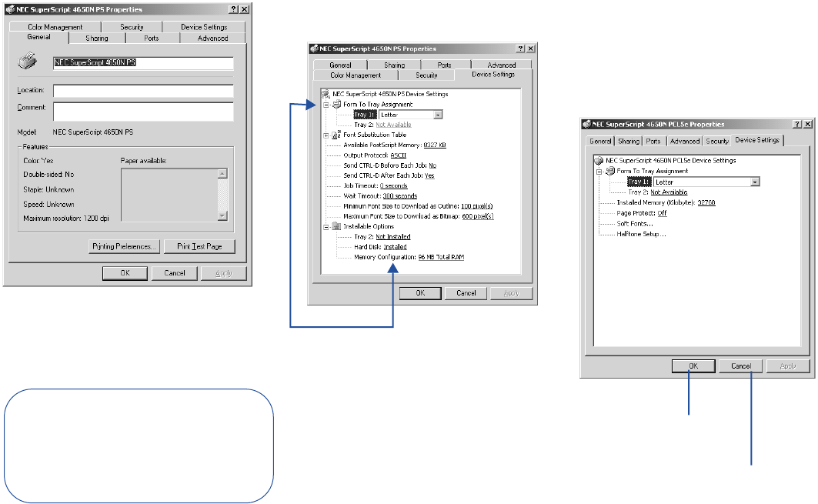Viewport: 818px width, 504px height.
Task: Click Memory Configuration 96 MB Total RAM
Action: coord(442,257)
